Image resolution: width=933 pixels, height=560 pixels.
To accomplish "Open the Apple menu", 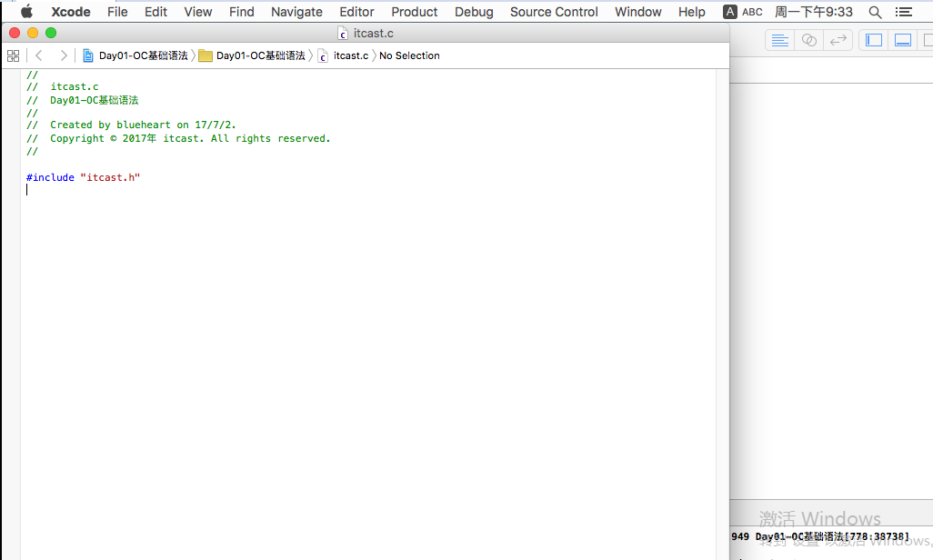I will (x=26, y=11).
